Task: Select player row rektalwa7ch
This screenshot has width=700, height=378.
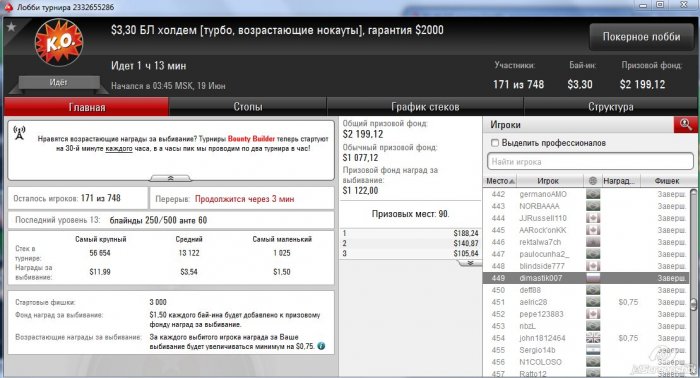Action: point(586,242)
